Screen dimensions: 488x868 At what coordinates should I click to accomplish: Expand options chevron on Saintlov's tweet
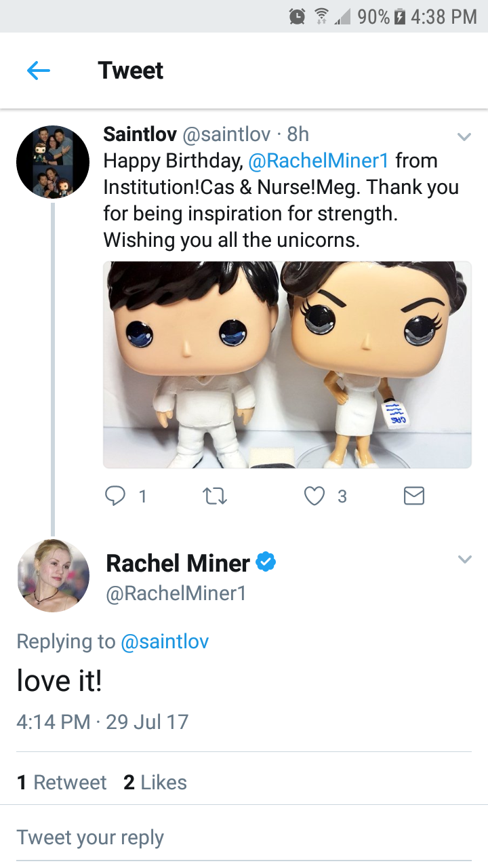point(464,137)
